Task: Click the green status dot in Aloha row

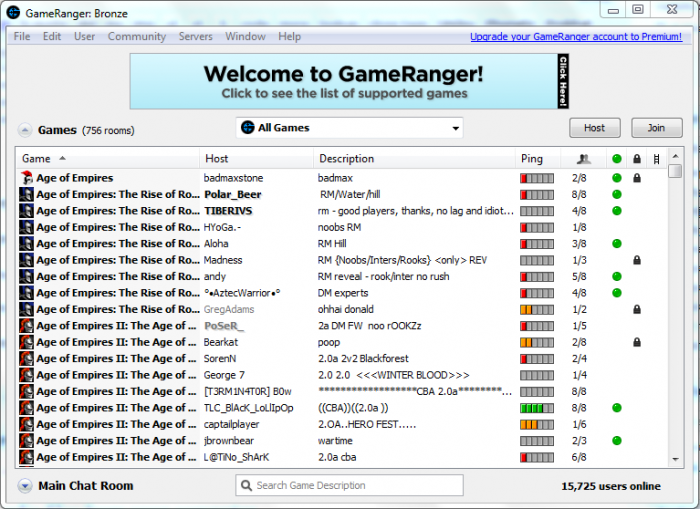Action: coord(617,243)
